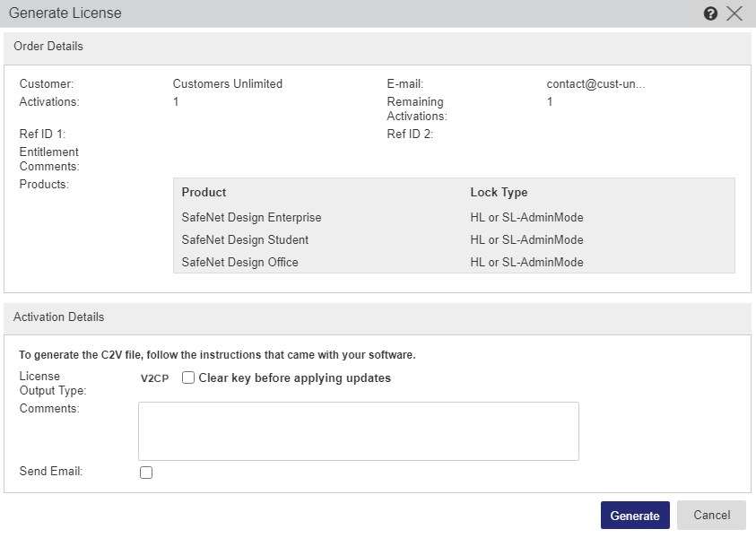Enable Clear key before applying updates

[188, 378]
